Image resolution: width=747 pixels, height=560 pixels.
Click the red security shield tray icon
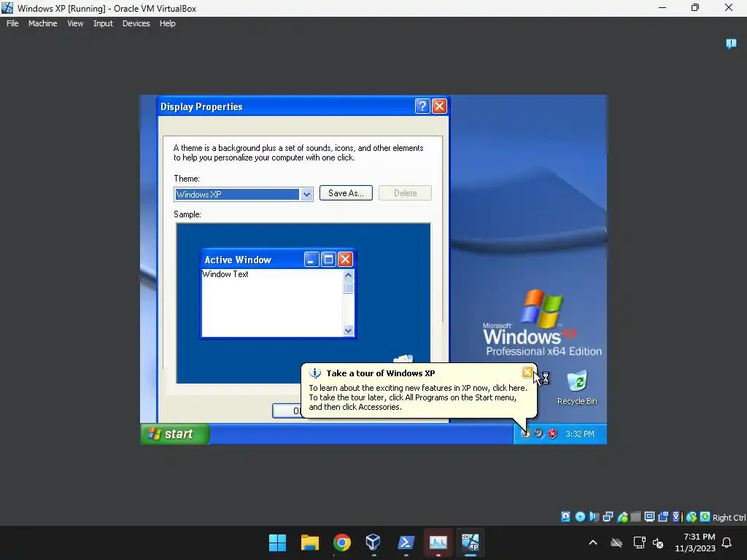[552, 433]
